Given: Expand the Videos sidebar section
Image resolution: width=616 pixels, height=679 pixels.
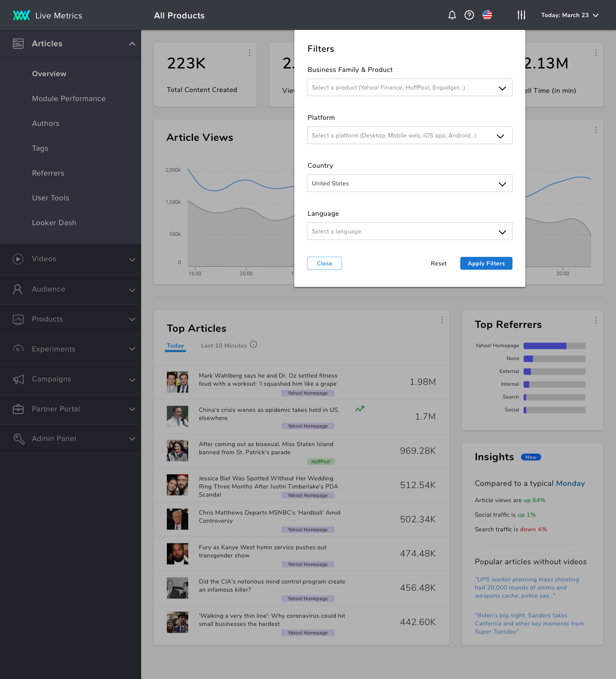Looking at the screenshot, I should tap(132, 259).
